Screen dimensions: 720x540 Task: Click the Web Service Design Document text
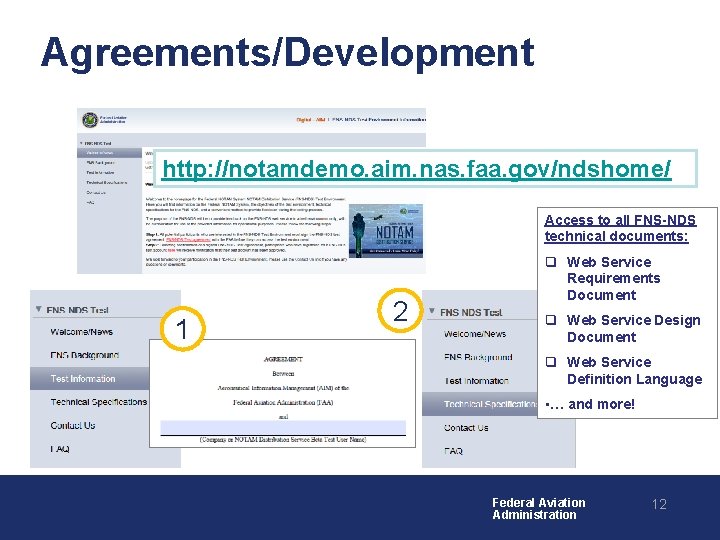click(x=634, y=328)
